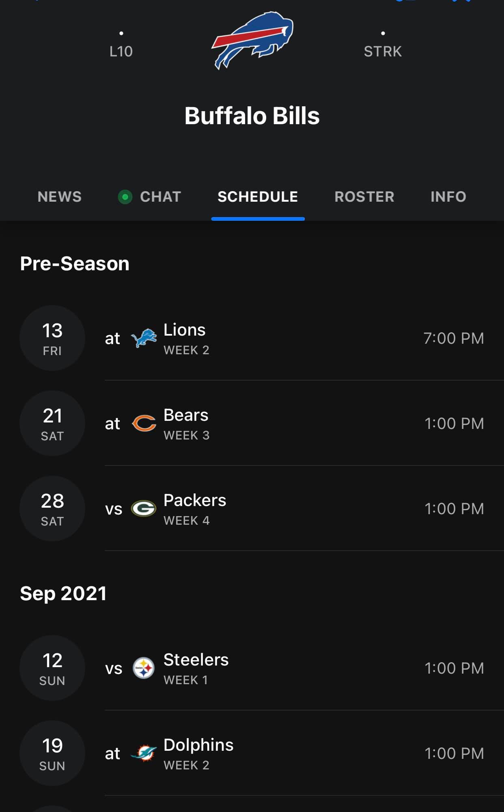Tap the Buffalo Bills logo
Viewport: 504px width, 812px height.
pyautogui.click(x=252, y=40)
